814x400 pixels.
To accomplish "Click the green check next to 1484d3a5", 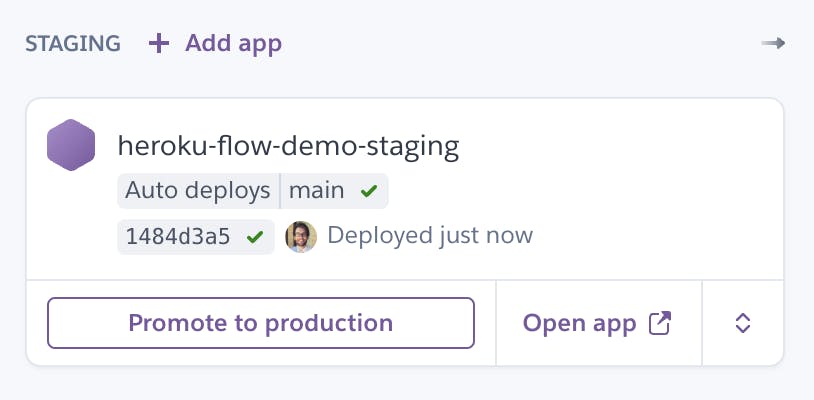I will coord(255,237).
